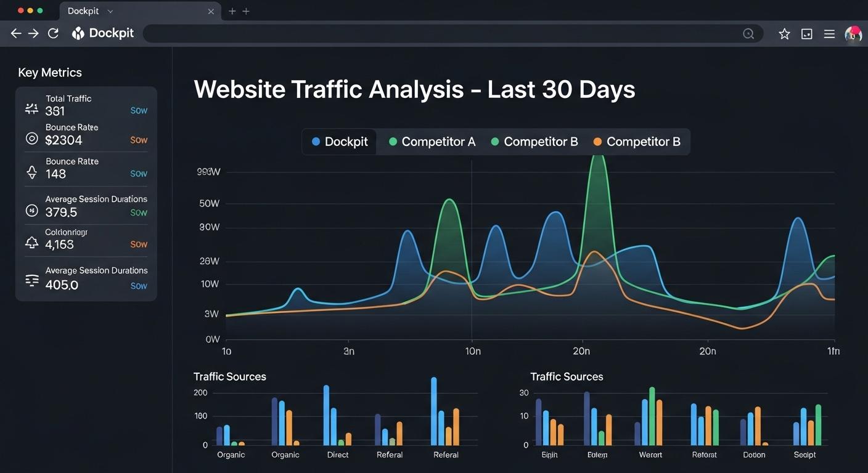The image size is (868, 473).
Task: Click the icon beside the 405.0 metric
Action: pyautogui.click(x=31, y=280)
